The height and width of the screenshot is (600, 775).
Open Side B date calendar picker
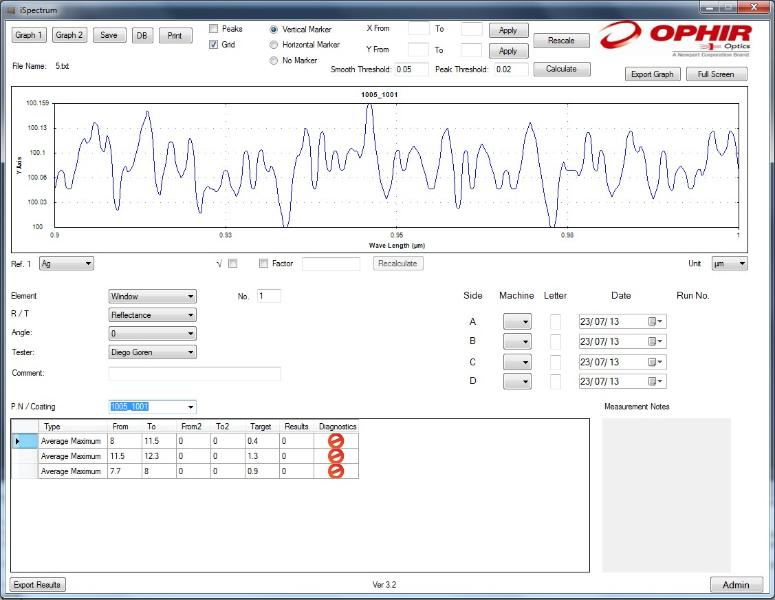click(x=655, y=342)
